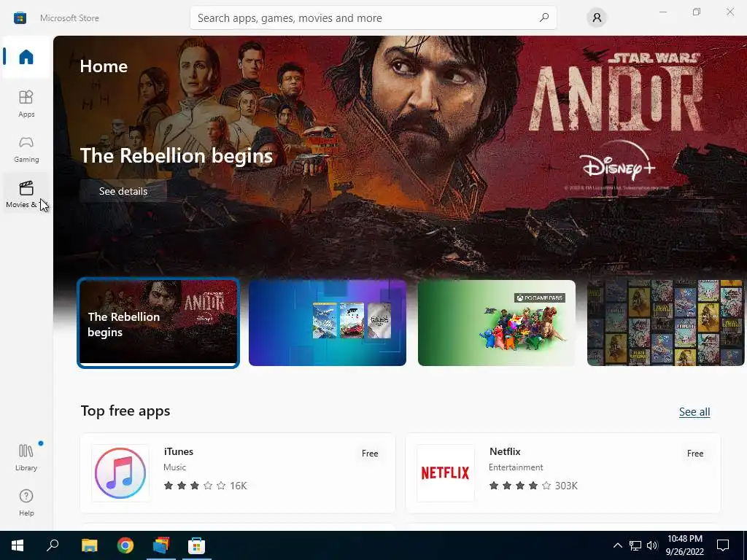
Task: Open the Apps section
Action: coord(26,104)
